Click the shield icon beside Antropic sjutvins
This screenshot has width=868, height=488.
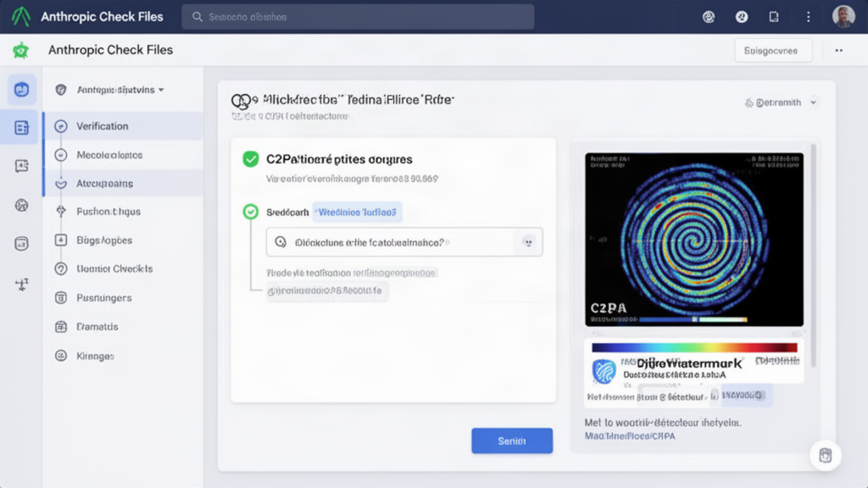point(61,90)
